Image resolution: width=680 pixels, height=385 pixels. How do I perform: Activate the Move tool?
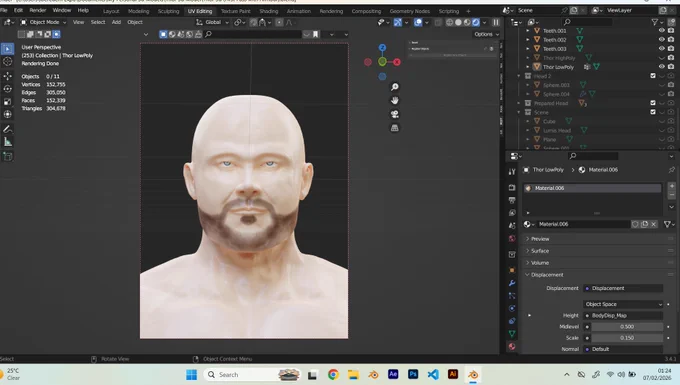(x=7, y=76)
